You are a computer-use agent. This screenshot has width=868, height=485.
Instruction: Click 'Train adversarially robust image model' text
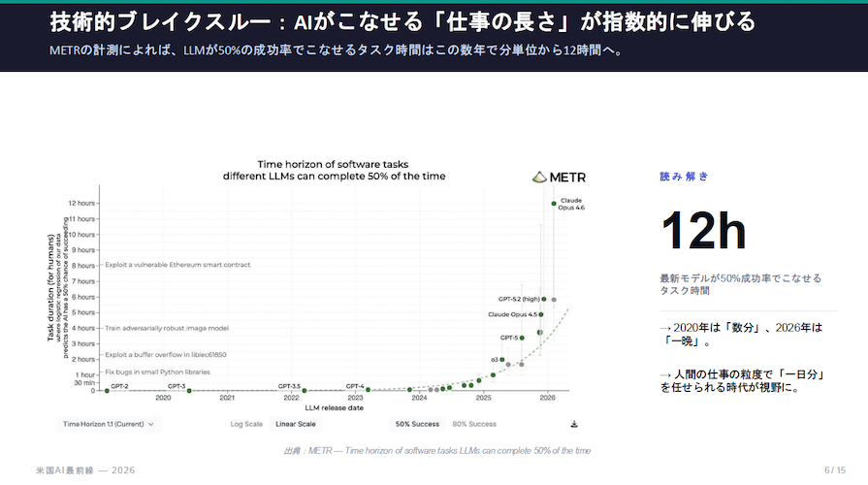coord(167,328)
